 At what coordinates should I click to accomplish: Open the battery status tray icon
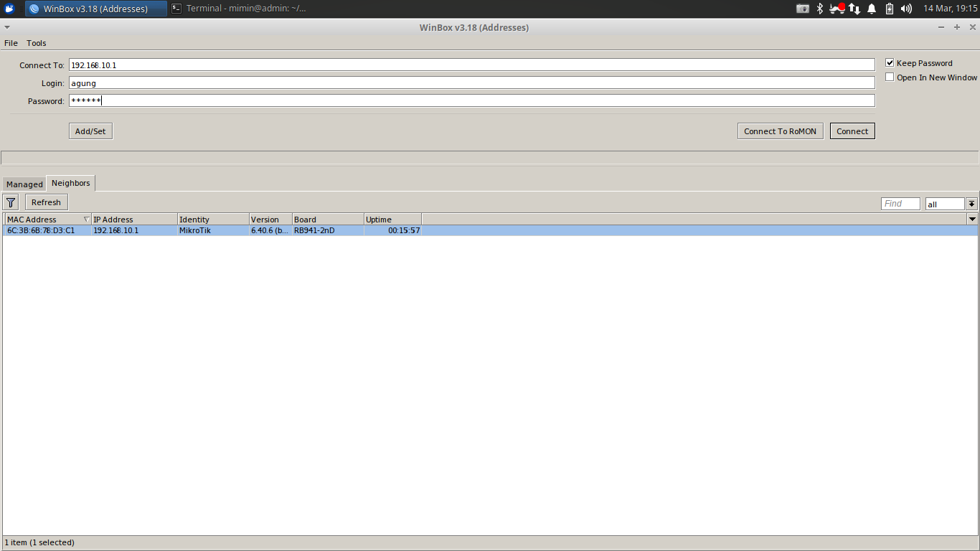(890, 9)
